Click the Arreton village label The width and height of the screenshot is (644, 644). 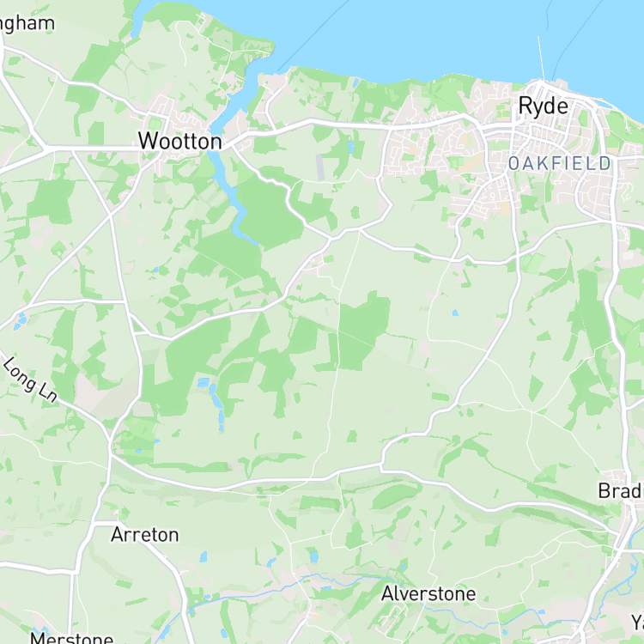(145, 535)
